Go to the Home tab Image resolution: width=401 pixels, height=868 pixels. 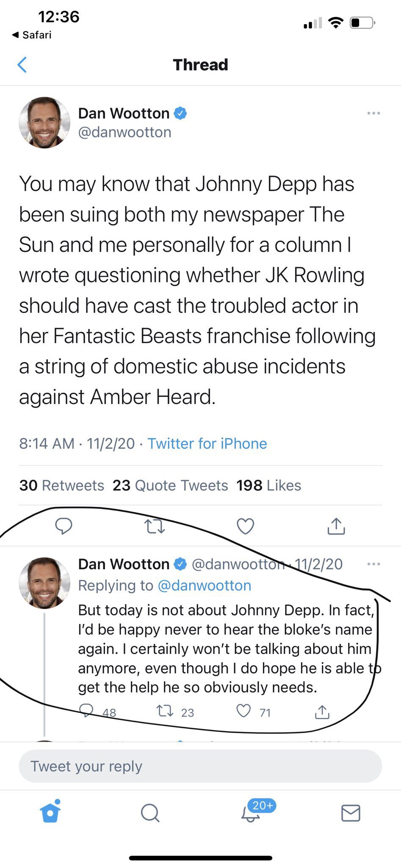coord(50,812)
